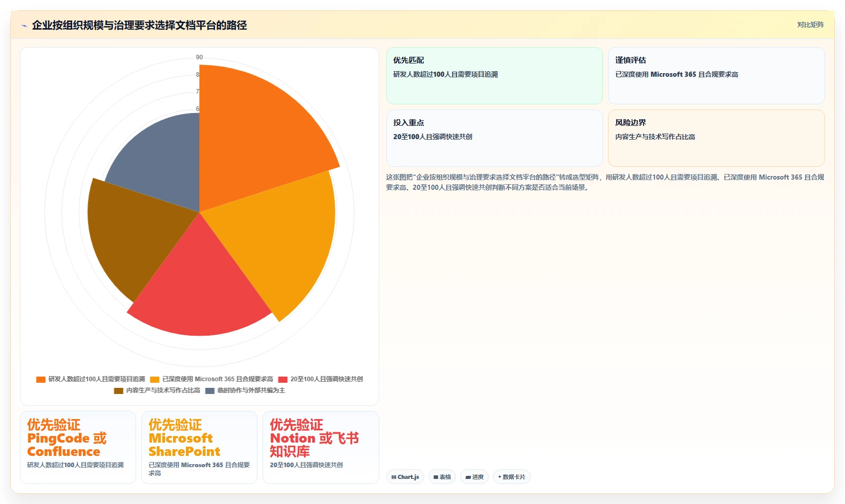
Task: Open the 风险边界 matrix card
Action: (716, 138)
